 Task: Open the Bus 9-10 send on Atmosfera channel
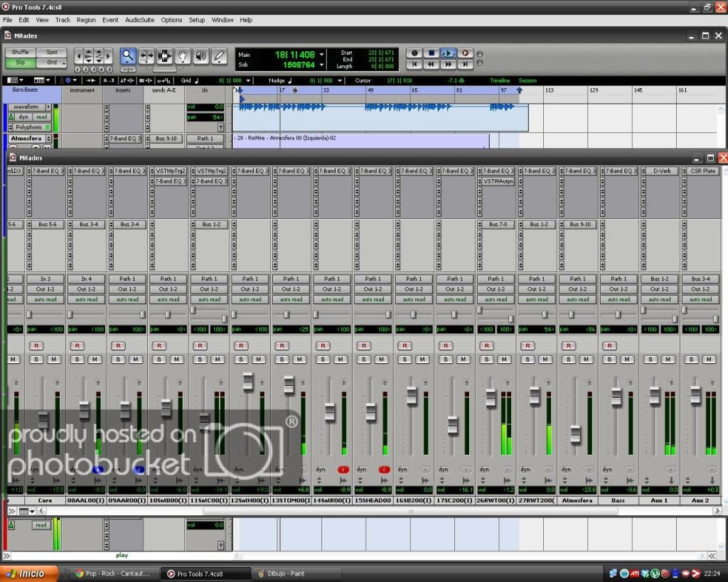tap(579, 225)
